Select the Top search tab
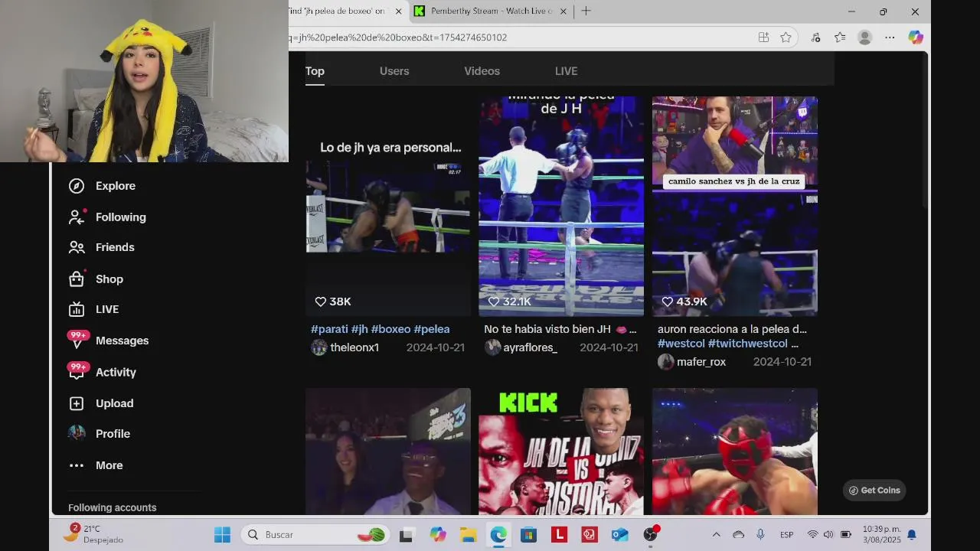Screen dimensions: 980x551 tap(315, 71)
